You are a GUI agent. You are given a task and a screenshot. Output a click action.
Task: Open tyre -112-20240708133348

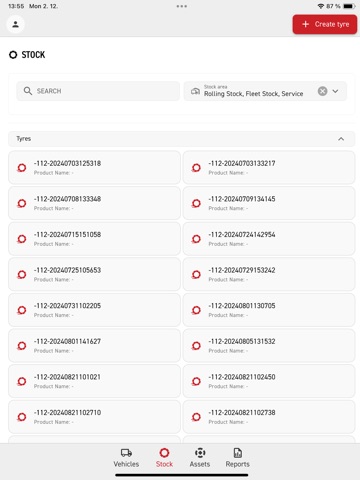coord(94,203)
